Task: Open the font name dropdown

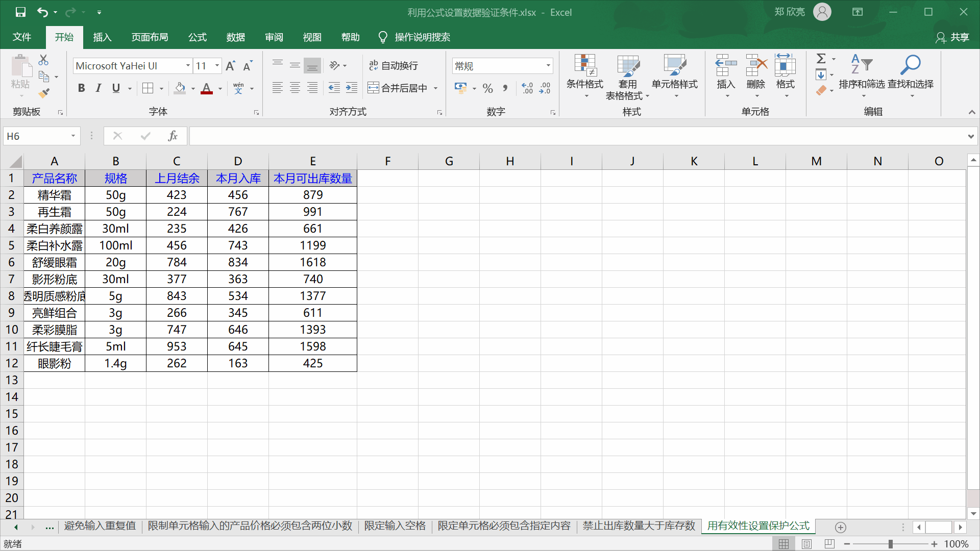Action: point(188,66)
